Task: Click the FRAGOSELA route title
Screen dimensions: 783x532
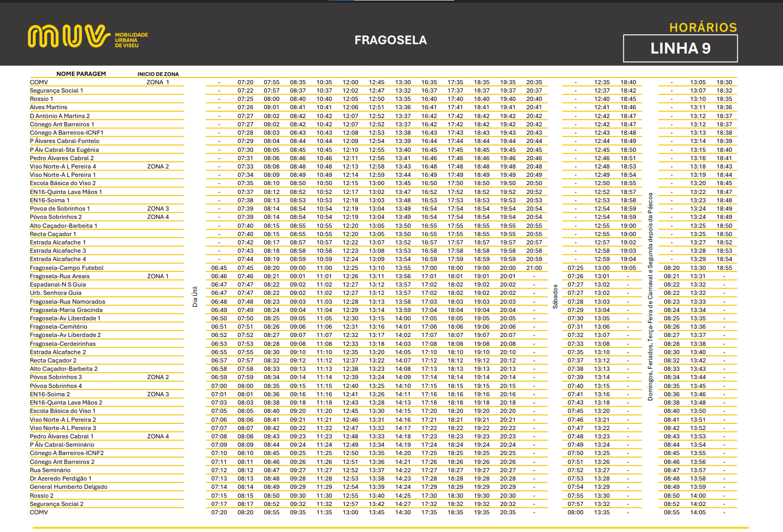Action: [x=390, y=40]
